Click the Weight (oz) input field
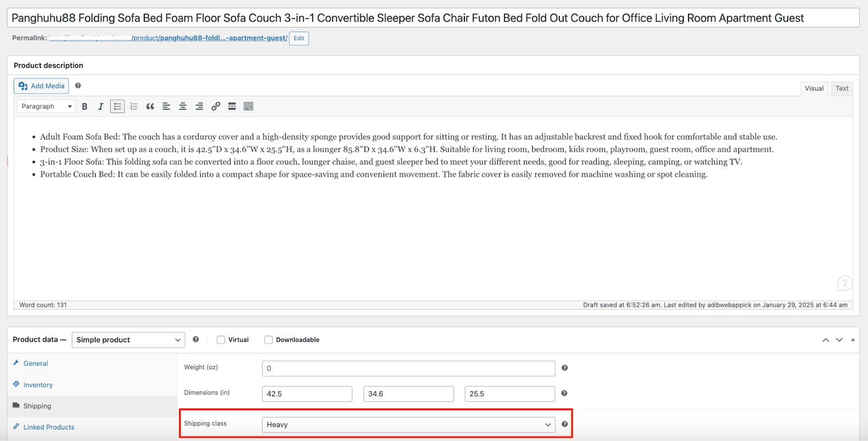868x441 pixels. pos(409,368)
